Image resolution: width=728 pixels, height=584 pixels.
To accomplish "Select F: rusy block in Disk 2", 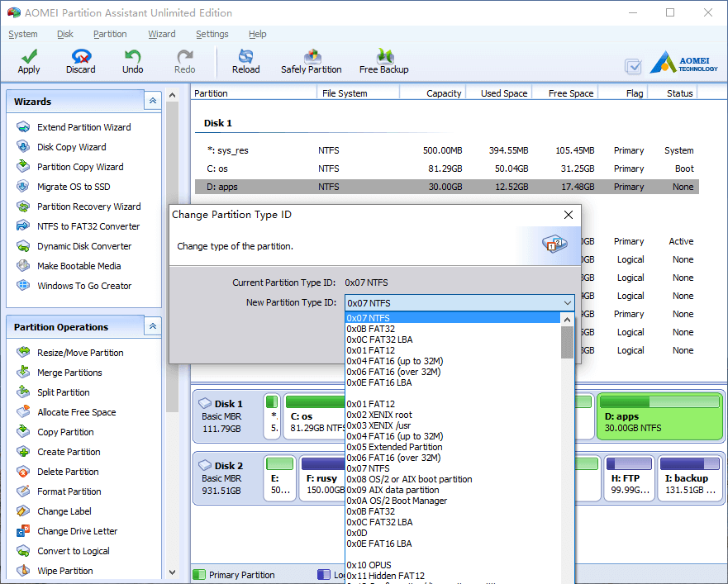I will click(322, 478).
